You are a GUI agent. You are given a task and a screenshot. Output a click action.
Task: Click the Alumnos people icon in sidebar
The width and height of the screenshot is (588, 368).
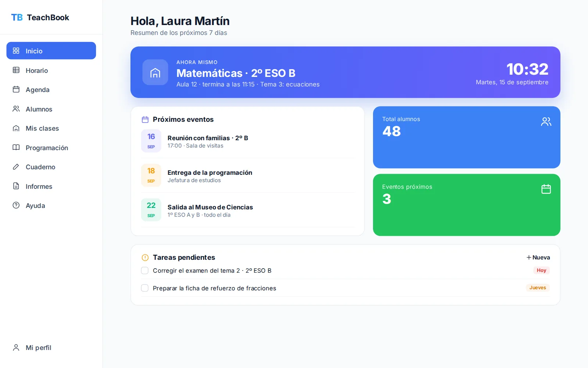(16, 109)
